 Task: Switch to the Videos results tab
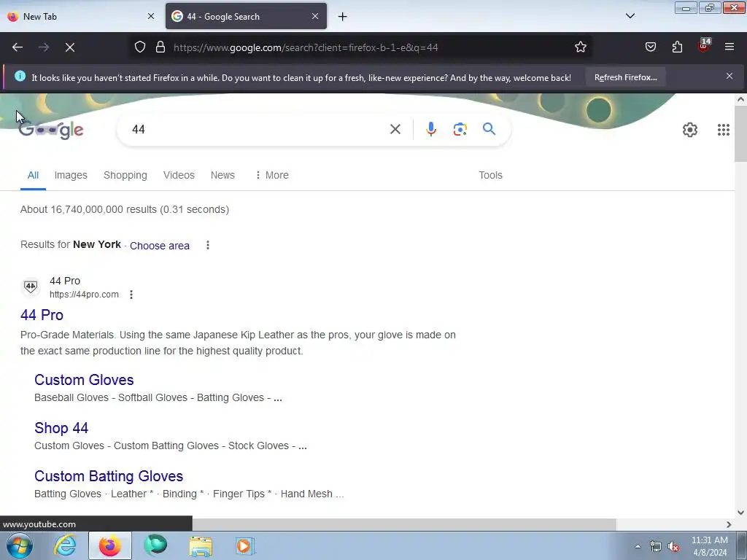179,175
